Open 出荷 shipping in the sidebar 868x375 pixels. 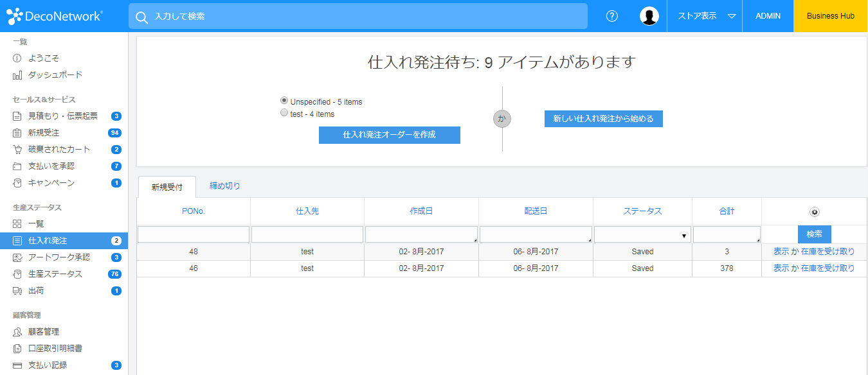(x=36, y=291)
